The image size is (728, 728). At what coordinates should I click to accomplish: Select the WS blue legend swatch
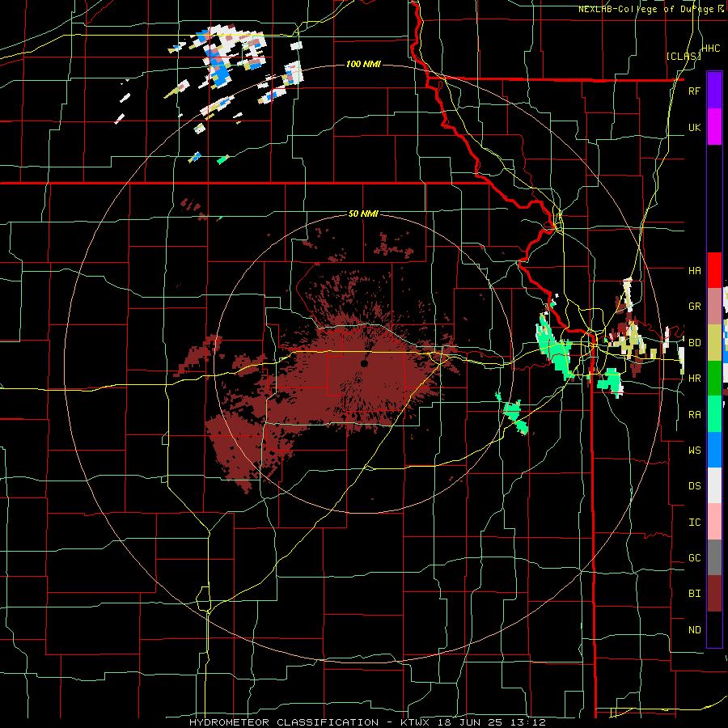click(714, 450)
